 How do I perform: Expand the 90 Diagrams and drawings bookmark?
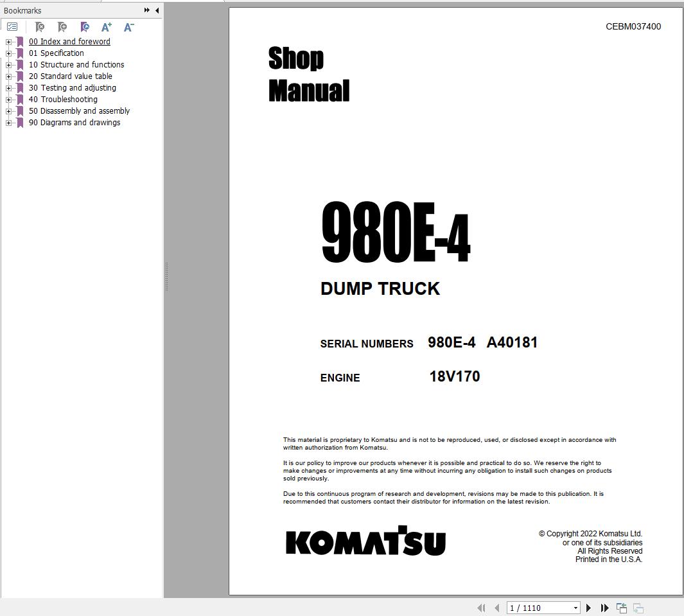pos(8,123)
